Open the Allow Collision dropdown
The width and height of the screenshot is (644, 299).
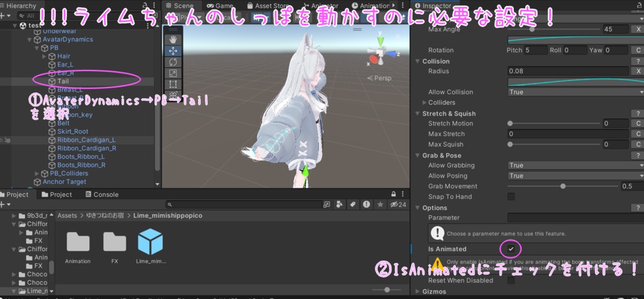pos(575,92)
